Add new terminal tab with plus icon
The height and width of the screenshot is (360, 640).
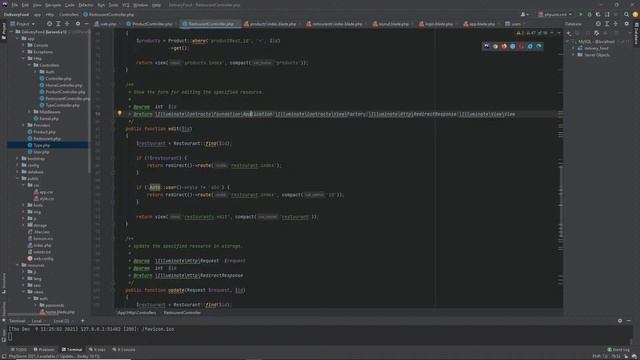[82, 321]
